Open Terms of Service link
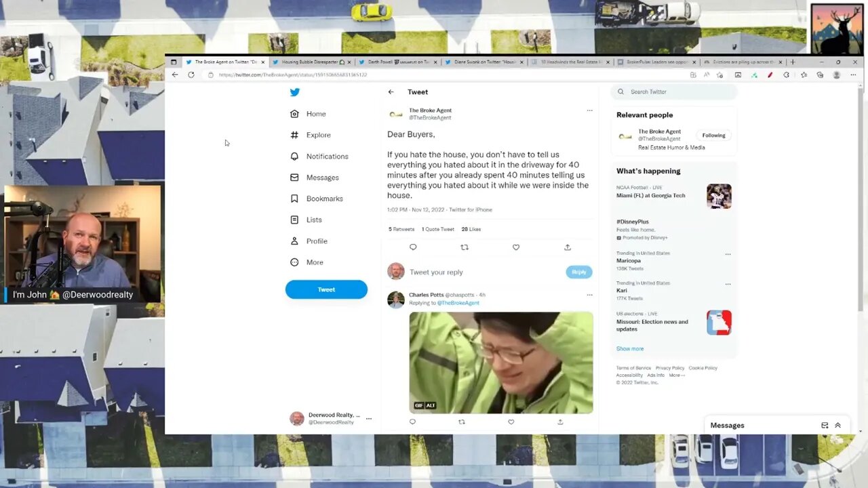Viewport: 868px width, 488px height. [633, 368]
